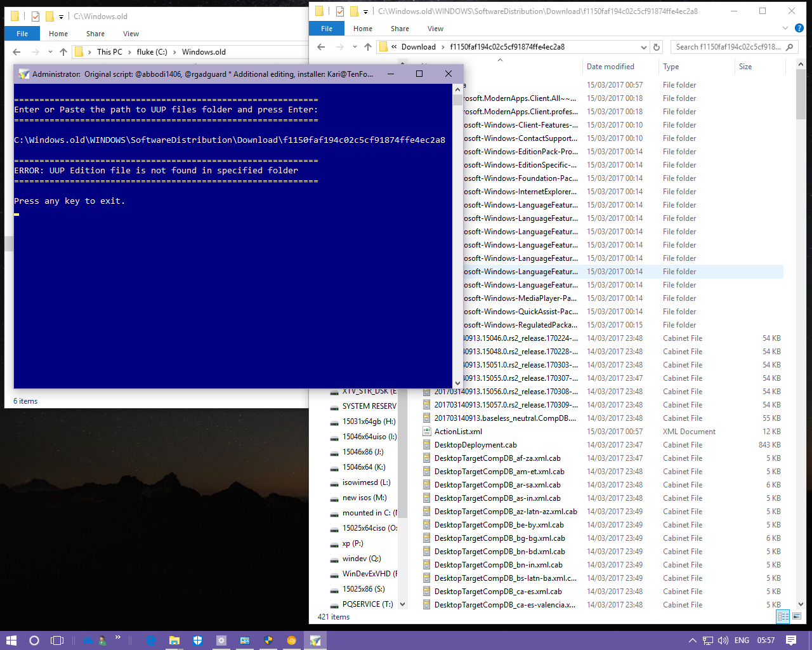Open File Explorer taskbar icon

coord(174,640)
